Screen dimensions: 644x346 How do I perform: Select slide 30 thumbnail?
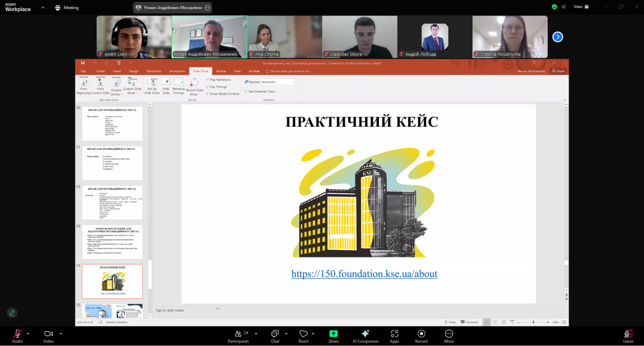point(112,123)
